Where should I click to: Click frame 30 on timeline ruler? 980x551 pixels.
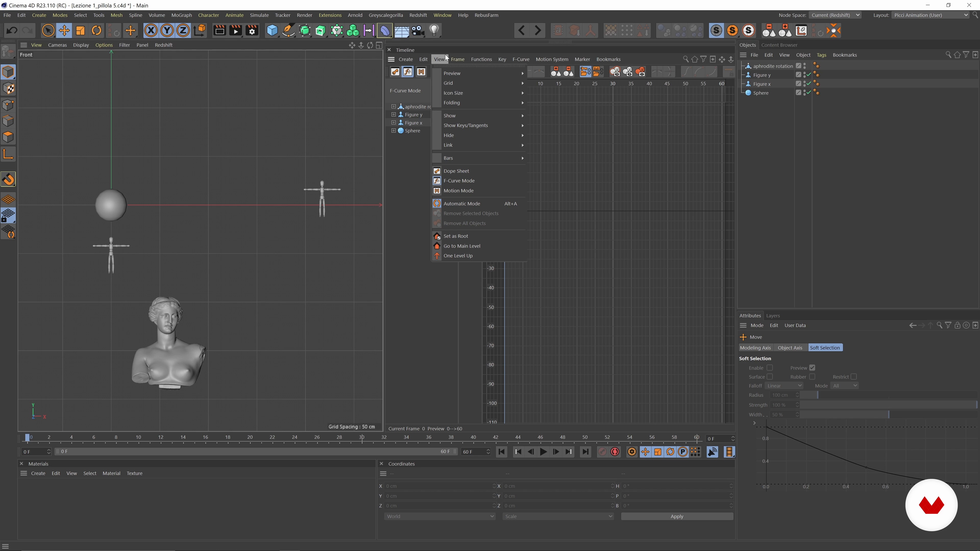pyautogui.click(x=362, y=437)
